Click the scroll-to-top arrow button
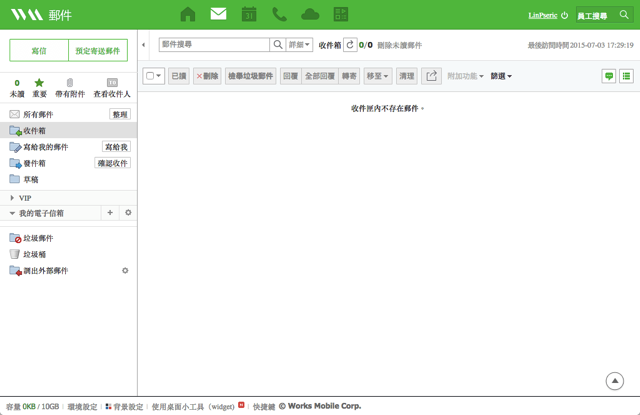This screenshot has height=415, width=640. tap(615, 381)
